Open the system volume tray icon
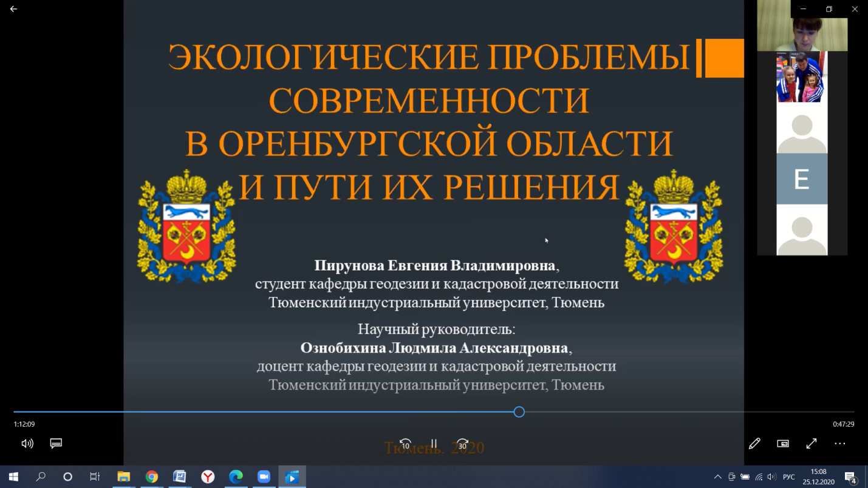Viewport: 868px width, 488px height. [x=772, y=477]
